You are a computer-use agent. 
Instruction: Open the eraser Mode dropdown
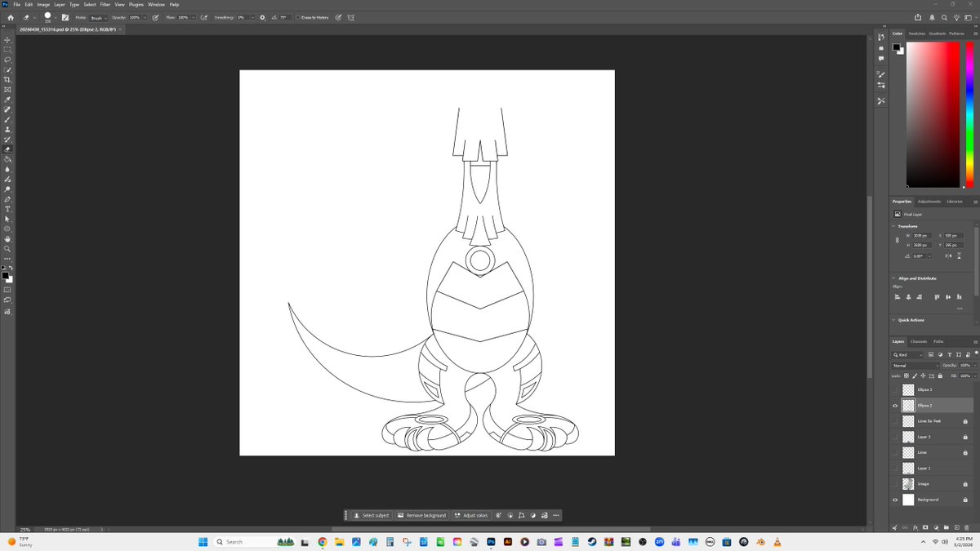click(98, 17)
